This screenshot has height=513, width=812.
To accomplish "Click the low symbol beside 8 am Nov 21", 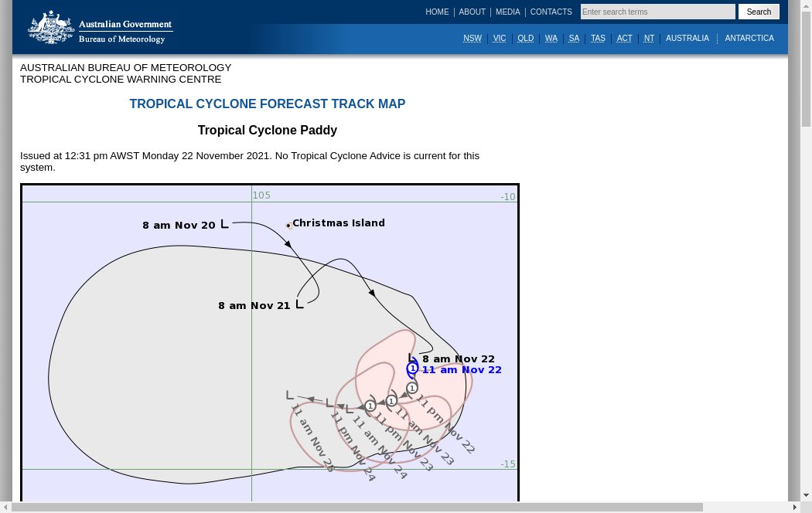I will [x=299, y=304].
